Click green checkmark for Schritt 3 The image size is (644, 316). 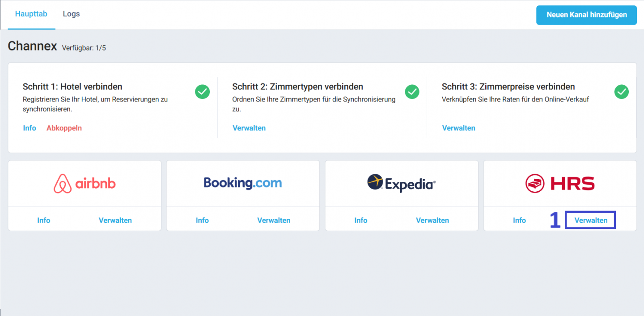click(x=622, y=92)
